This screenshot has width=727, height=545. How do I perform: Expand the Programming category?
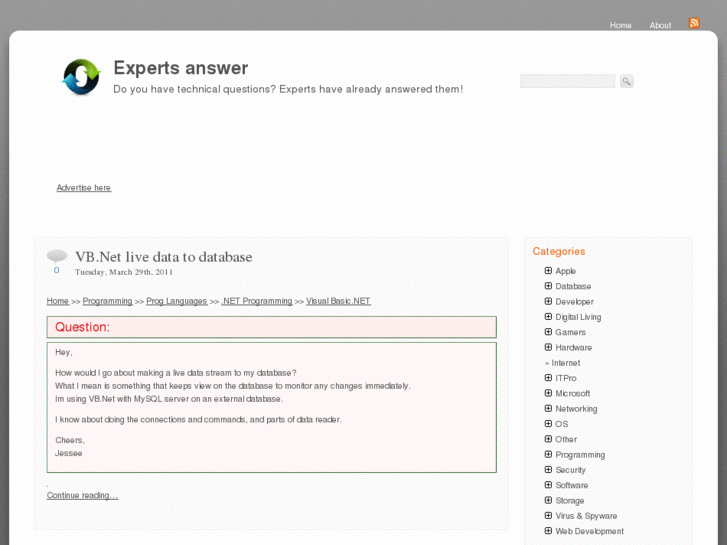click(x=548, y=454)
